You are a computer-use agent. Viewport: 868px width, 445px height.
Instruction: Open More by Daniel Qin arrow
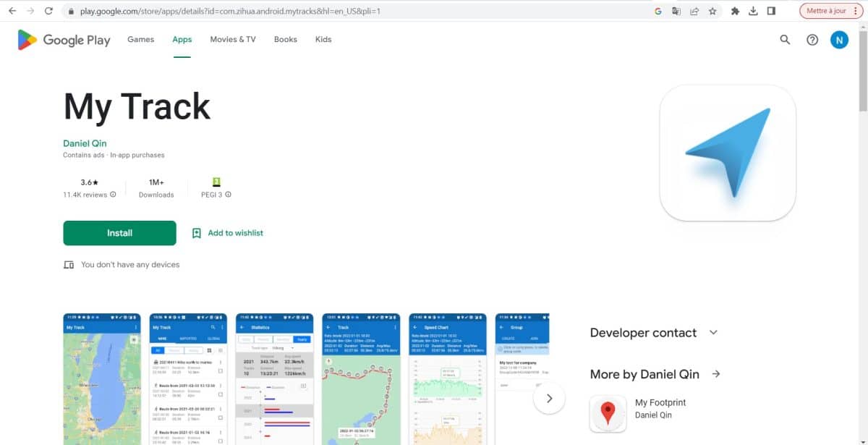(x=716, y=374)
